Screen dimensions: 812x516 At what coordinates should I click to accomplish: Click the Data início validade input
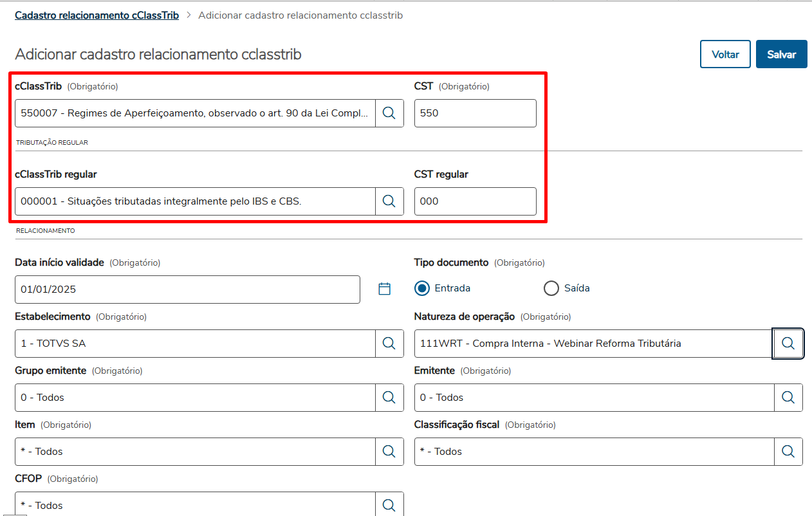pos(187,290)
